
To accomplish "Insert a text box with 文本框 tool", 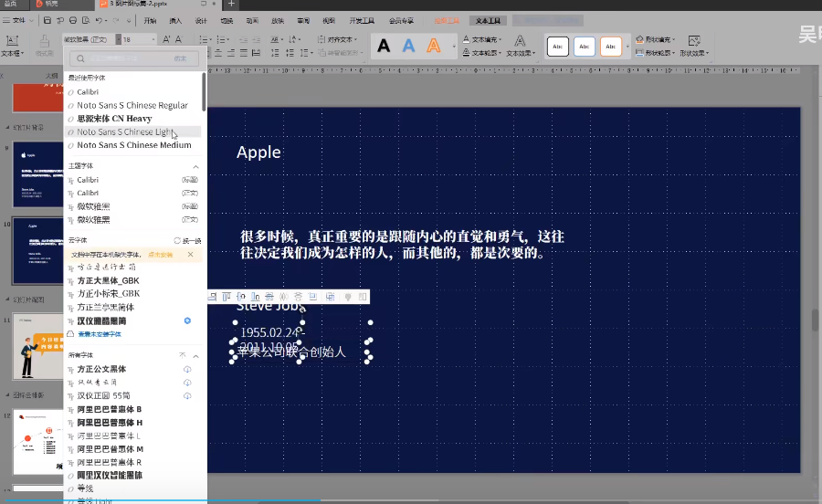I will coord(12,45).
